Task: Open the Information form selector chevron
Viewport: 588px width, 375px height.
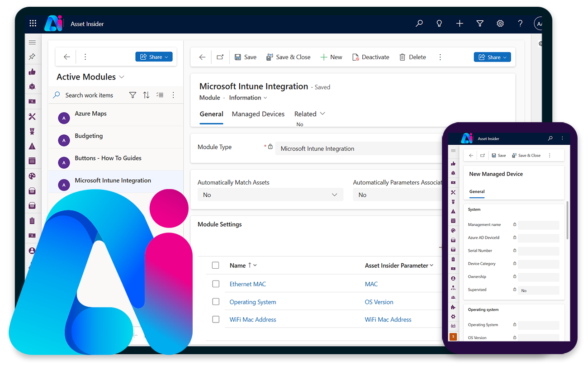Action: [265, 98]
